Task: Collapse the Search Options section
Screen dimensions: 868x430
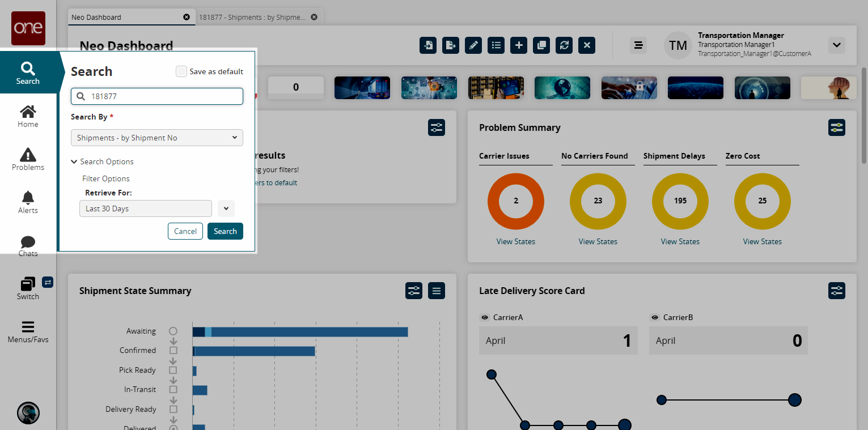Action: 103,161
